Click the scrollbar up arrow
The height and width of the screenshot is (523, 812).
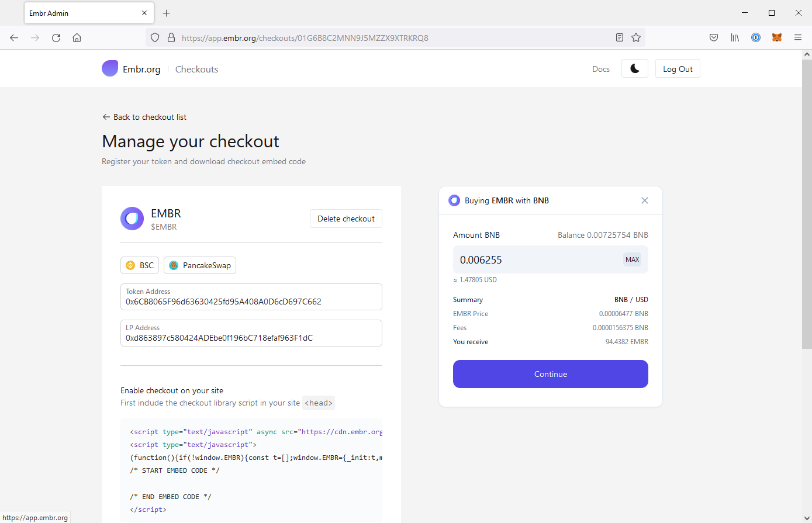(x=807, y=54)
